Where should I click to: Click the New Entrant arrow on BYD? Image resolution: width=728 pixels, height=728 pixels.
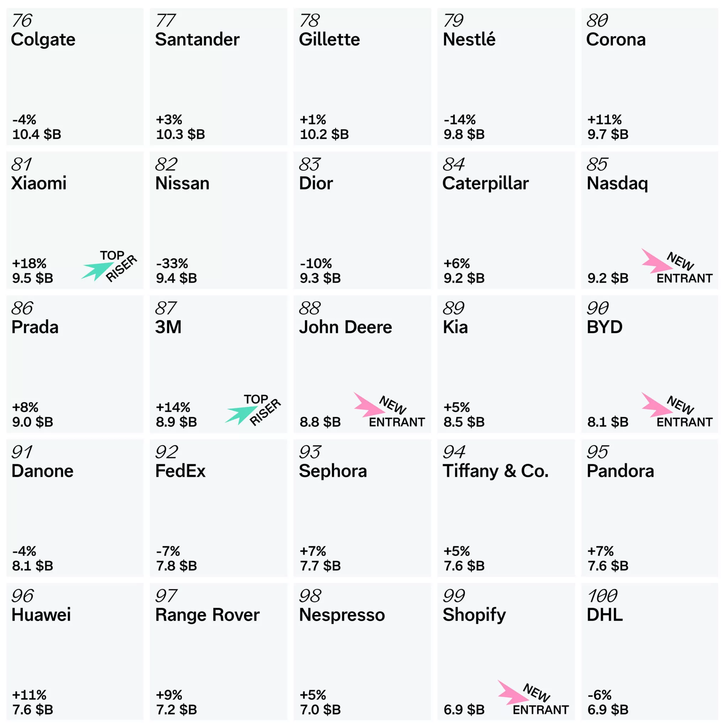[x=657, y=406]
